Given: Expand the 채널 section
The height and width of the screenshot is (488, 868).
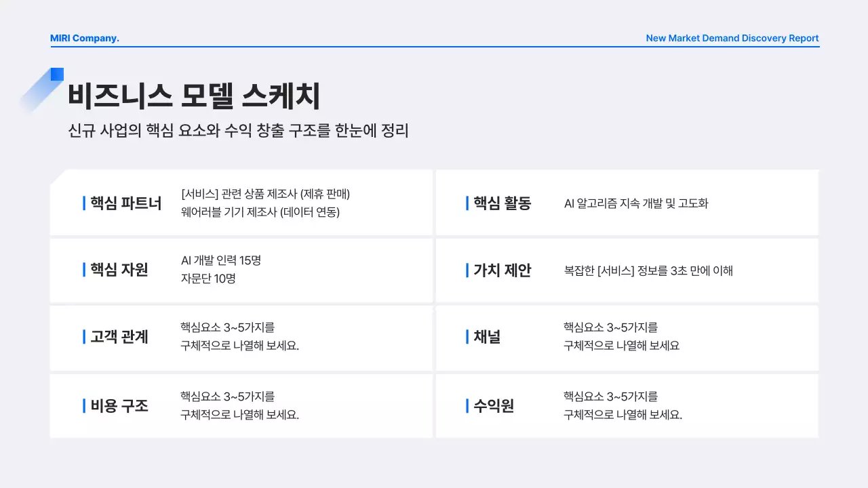Looking at the screenshot, I should coord(627,338).
